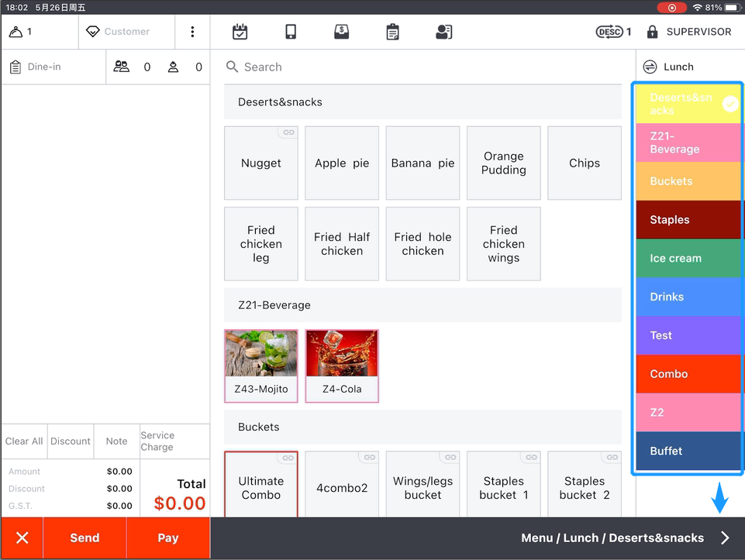Click the Search input field
This screenshot has width=745, height=560.
tap(423, 67)
